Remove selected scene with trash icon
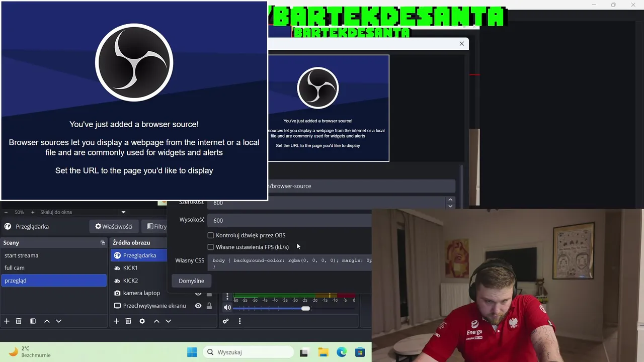 coord(19,321)
